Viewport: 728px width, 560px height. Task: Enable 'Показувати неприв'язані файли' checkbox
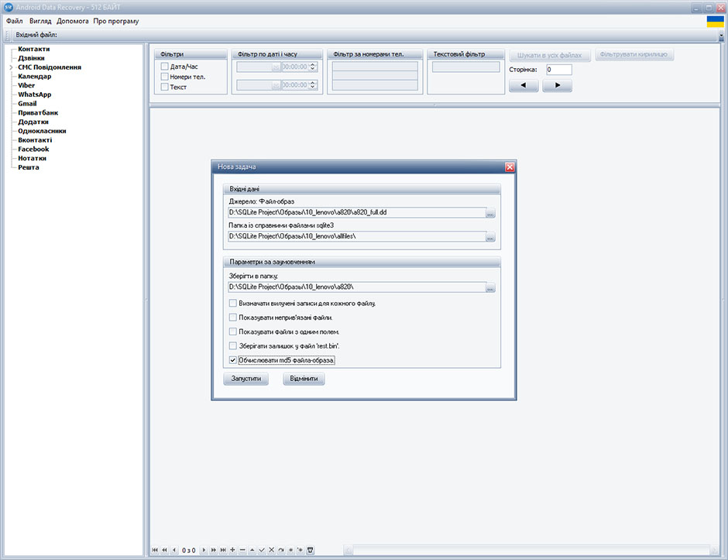[x=234, y=318]
